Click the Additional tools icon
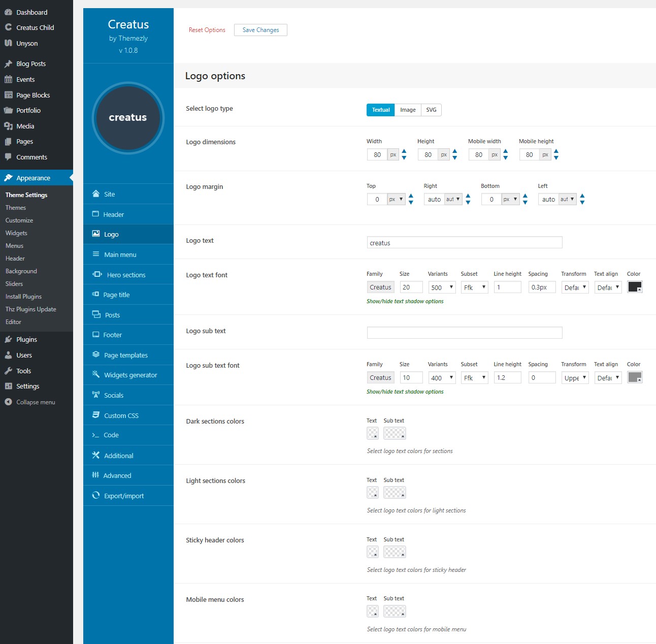Viewport: 656px width, 644px height. pos(96,455)
